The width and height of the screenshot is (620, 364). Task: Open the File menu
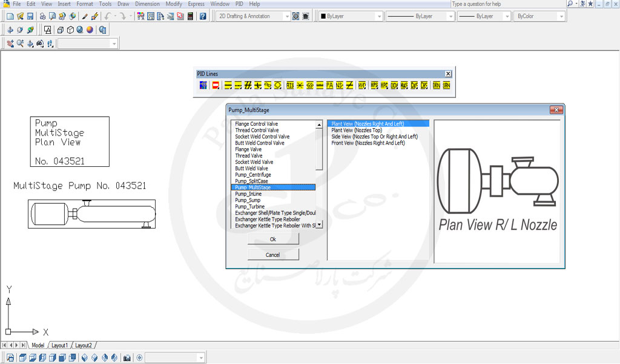(x=17, y=4)
